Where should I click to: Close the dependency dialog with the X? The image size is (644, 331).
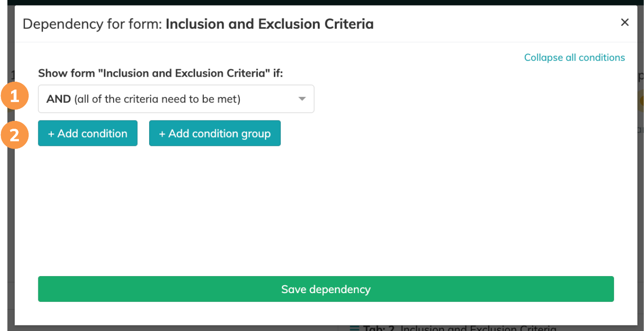(x=625, y=23)
